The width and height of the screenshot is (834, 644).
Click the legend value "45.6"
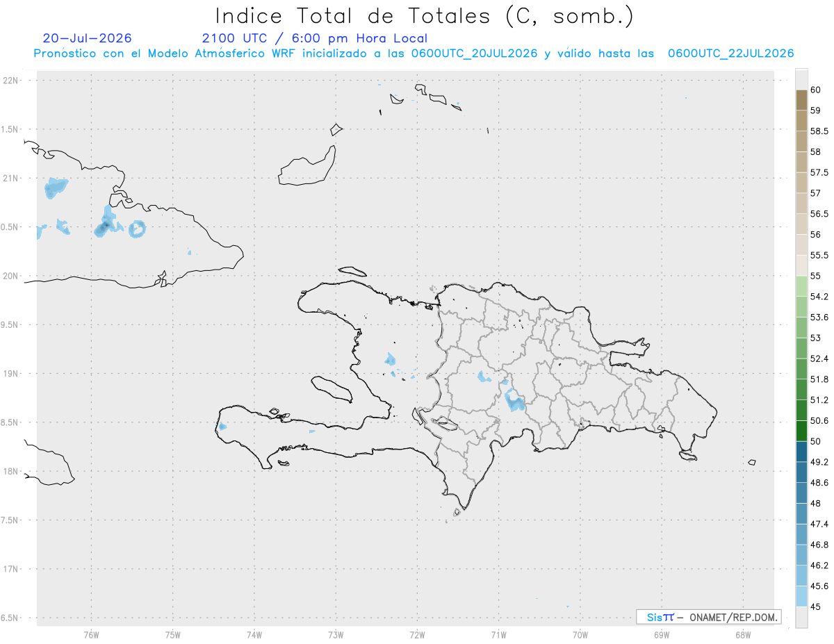tap(819, 586)
